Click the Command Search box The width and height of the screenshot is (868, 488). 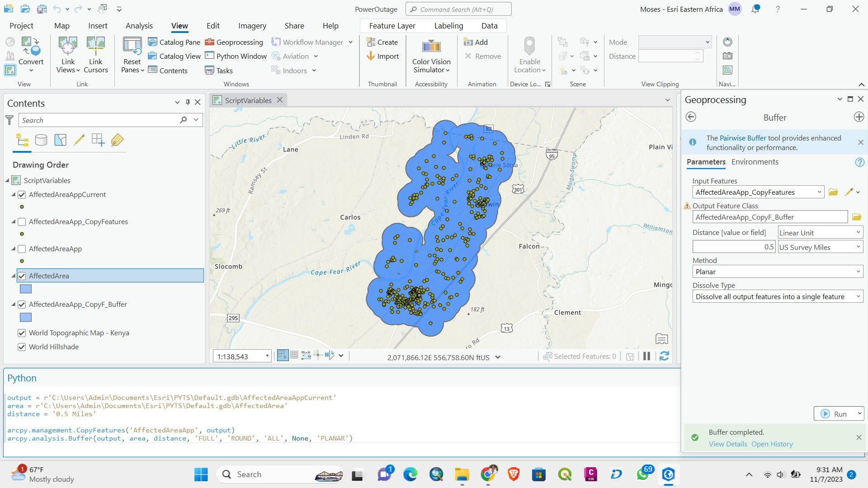tap(458, 9)
